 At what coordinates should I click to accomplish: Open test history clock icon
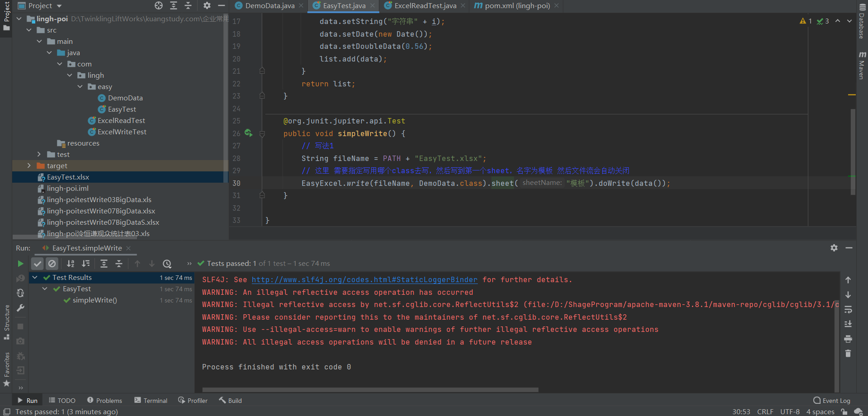point(167,264)
